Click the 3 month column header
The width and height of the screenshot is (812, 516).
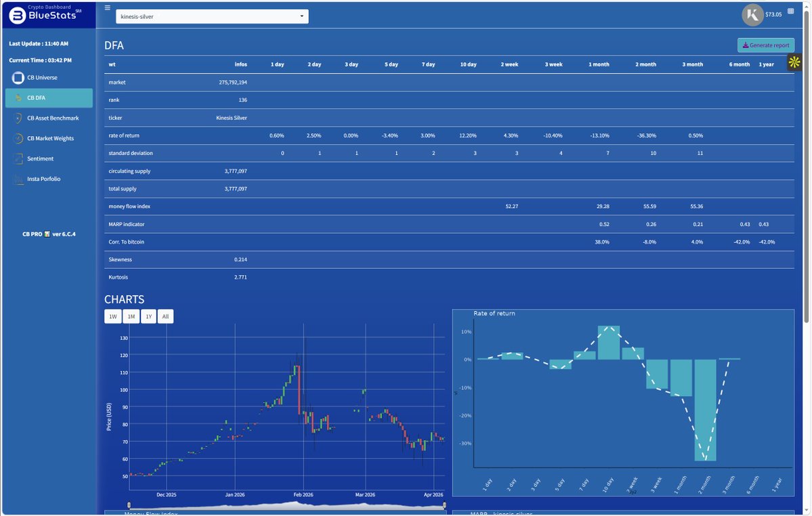[x=692, y=65]
